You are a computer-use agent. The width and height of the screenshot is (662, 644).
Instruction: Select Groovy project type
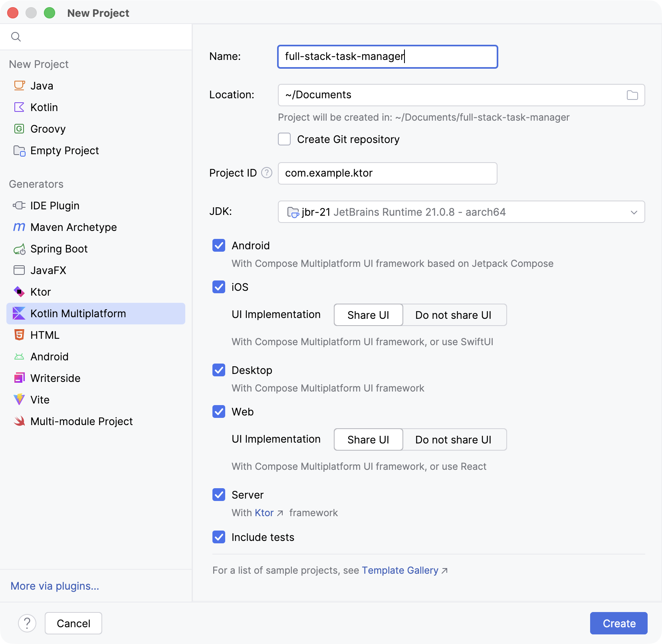(96, 129)
